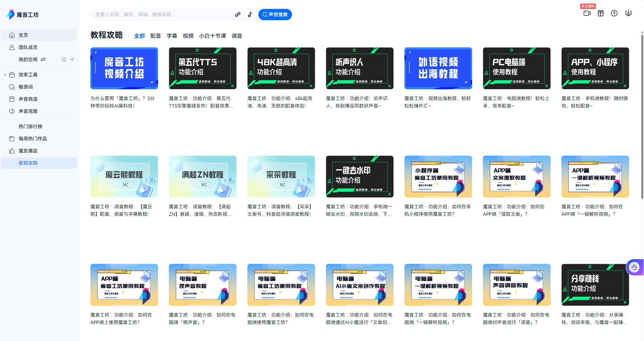644x341 pixels.
Task: Open 第五代TTS功能介绍 thumbnail
Action: 203,68
